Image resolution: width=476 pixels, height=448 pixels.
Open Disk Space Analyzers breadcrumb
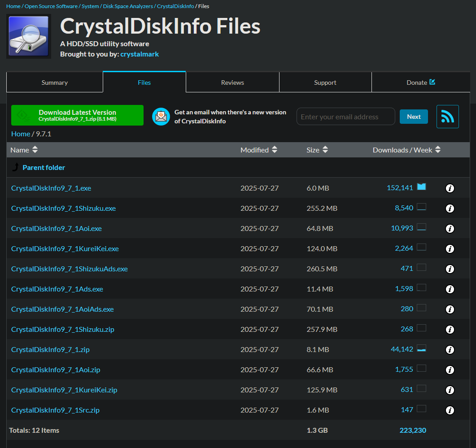pyautogui.click(x=128, y=6)
